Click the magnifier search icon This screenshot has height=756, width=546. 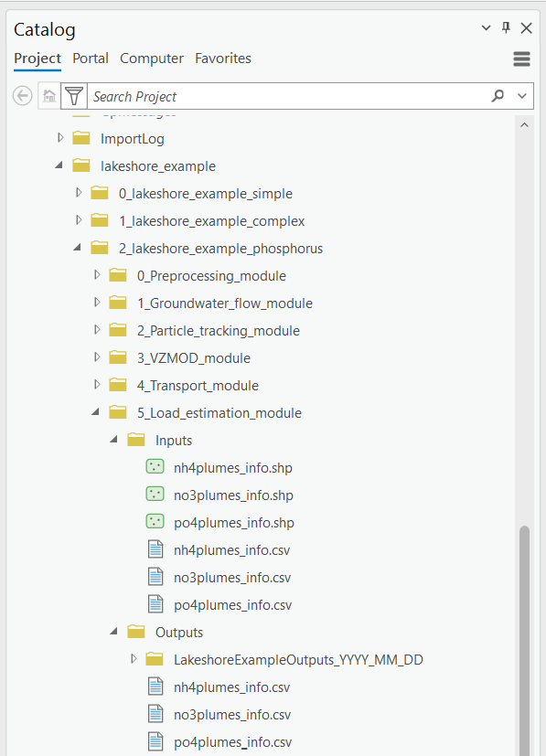pyautogui.click(x=498, y=95)
